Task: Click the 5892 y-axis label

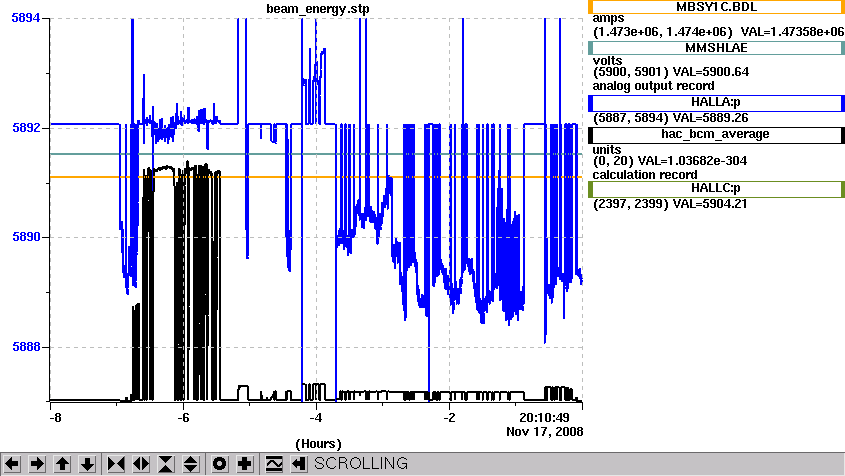Action: tap(26, 128)
